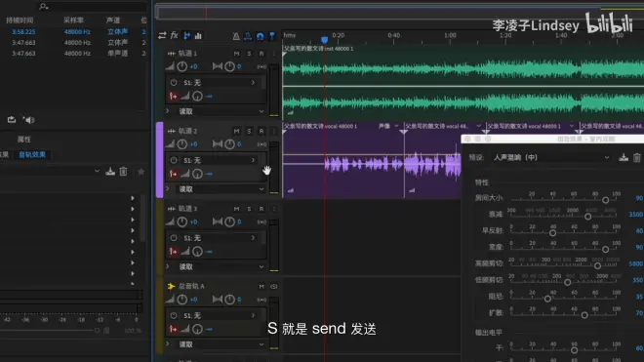
Task: Click 衰减 slider handle
Action: click(x=588, y=217)
